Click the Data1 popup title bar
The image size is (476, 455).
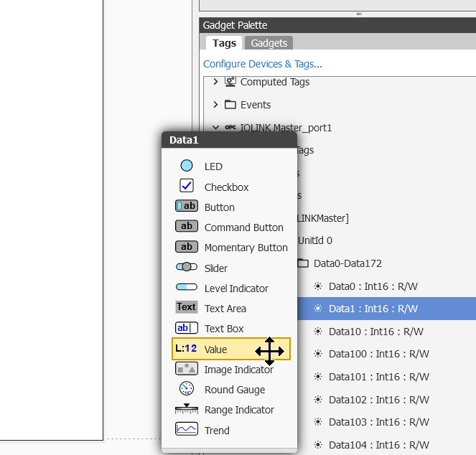(x=229, y=140)
